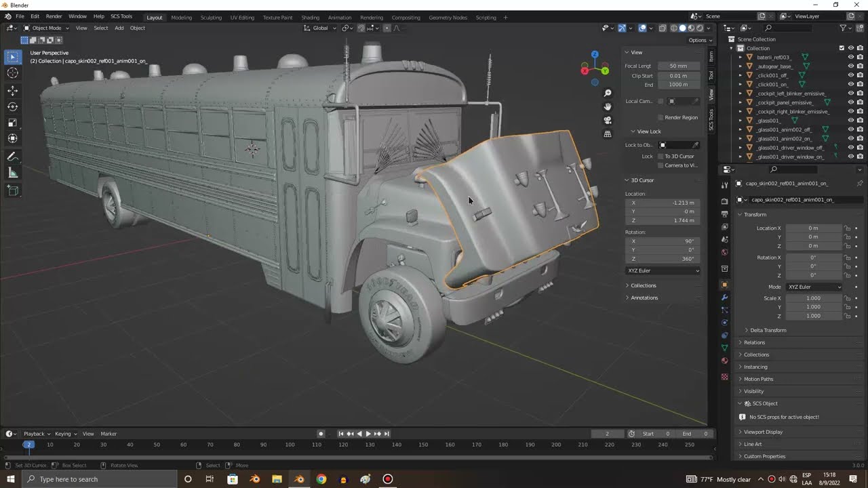The height and width of the screenshot is (488, 868).
Task: Toggle visibility of _glass001_ object
Action: [x=851, y=121]
